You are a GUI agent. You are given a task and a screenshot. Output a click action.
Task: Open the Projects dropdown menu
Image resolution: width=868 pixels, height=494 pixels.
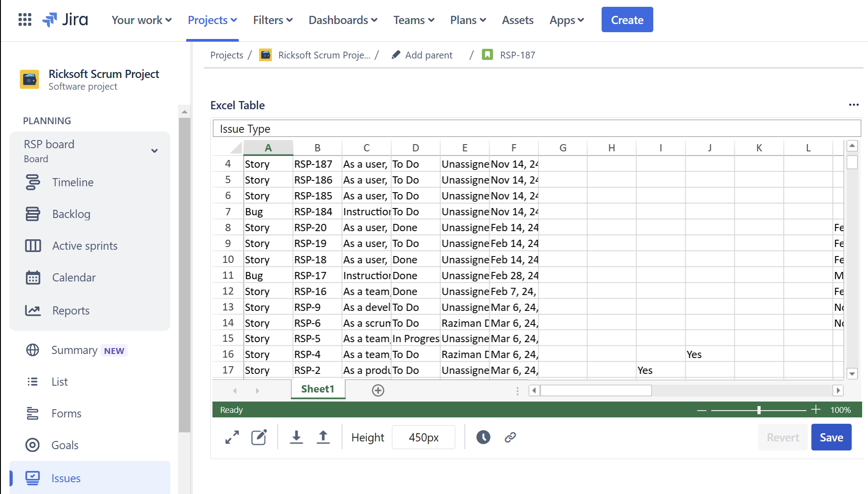click(x=212, y=20)
